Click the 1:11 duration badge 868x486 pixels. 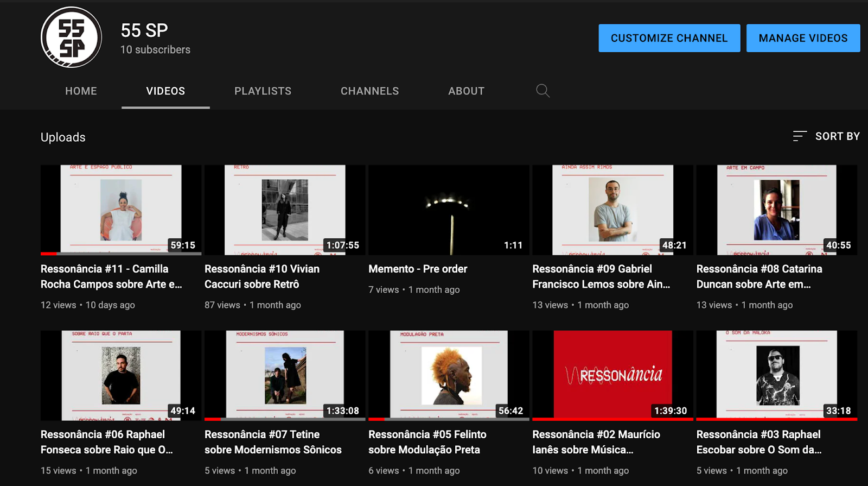point(513,245)
